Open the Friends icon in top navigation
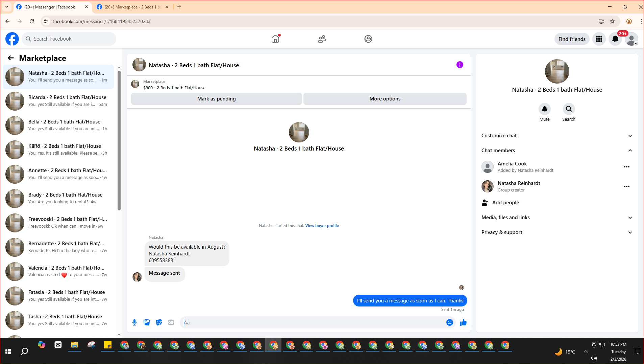 pyautogui.click(x=322, y=39)
